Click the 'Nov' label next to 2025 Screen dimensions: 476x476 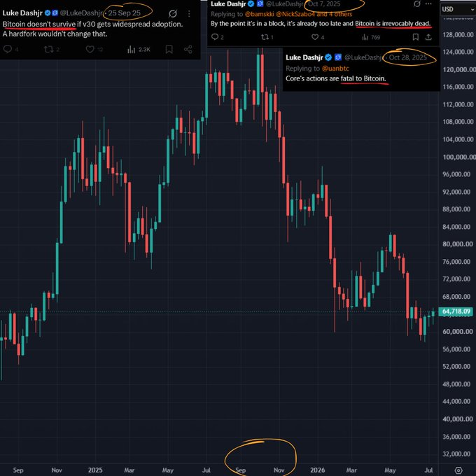point(57,470)
